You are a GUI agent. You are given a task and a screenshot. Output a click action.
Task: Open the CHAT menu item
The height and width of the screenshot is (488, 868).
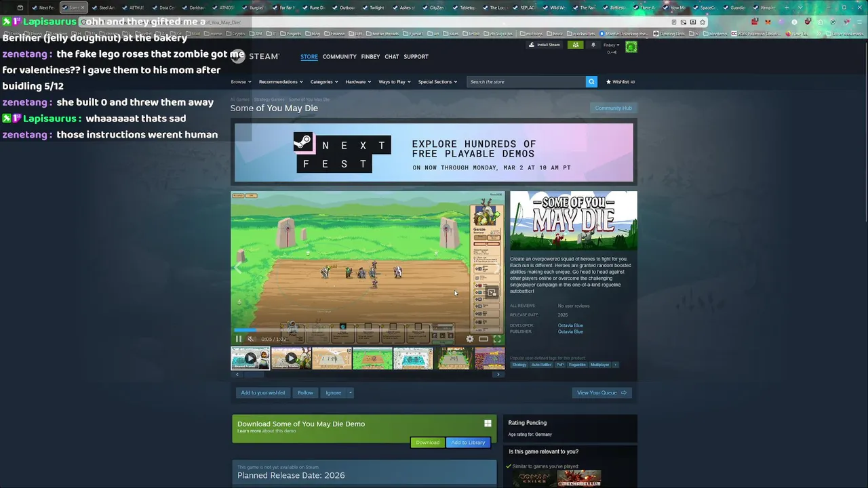[392, 56]
